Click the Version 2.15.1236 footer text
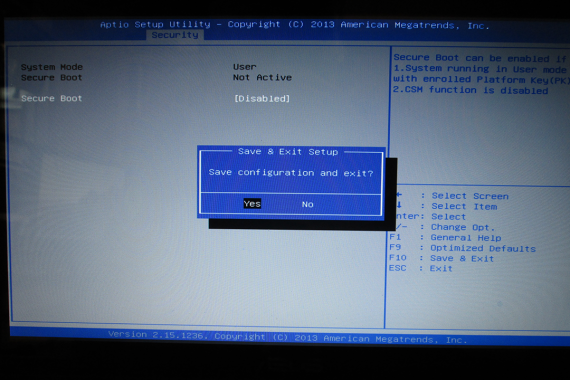 (288, 337)
